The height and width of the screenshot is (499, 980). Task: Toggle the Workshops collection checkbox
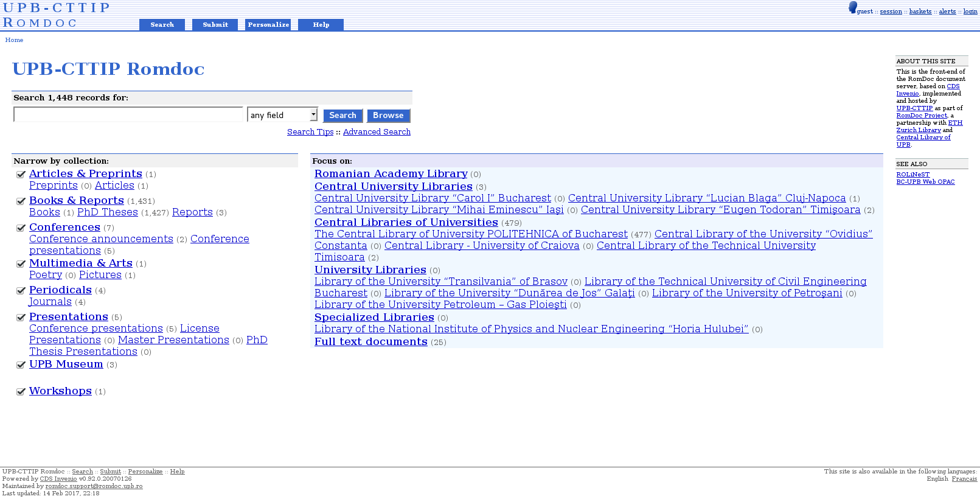[x=21, y=392]
